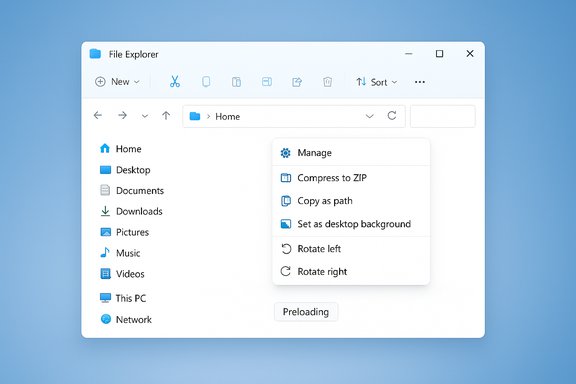Image resolution: width=576 pixels, height=384 pixels.
Task: Choose Copy as path
Action: (x=351, y=201)
